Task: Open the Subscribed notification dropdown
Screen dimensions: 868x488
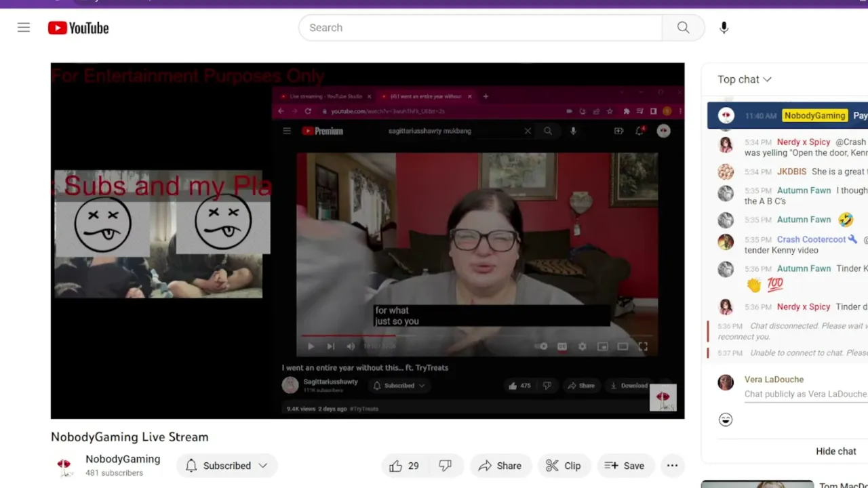Action: click(x=226, y=466)
